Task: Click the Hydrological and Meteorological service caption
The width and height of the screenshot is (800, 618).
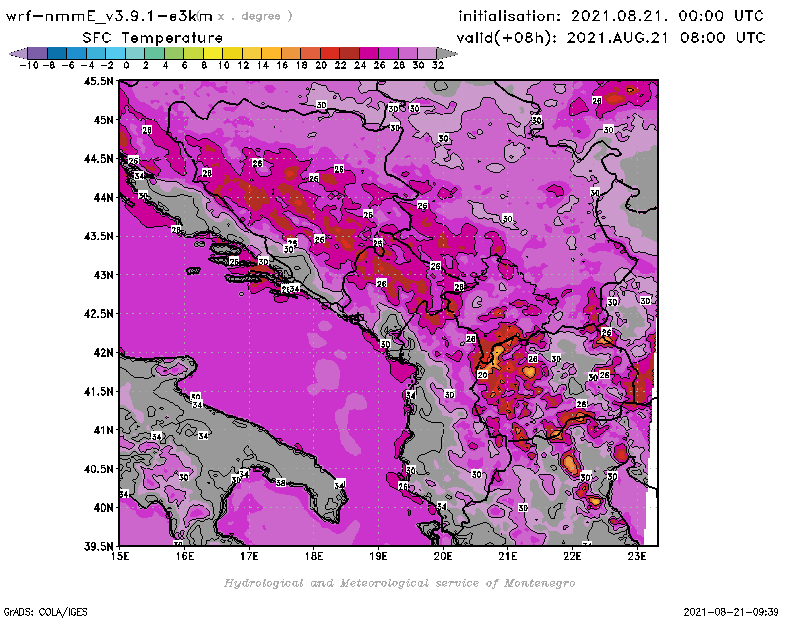Action: (x=399, y=583)
